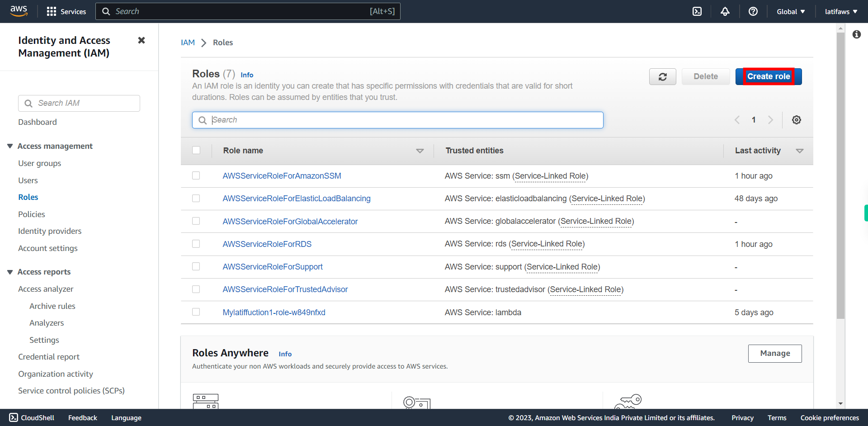The width and height of the screenshot is (868, 426).
Task: Check the AWSServiceRoleForSupport row checkbox
Action: click(196, 266)
